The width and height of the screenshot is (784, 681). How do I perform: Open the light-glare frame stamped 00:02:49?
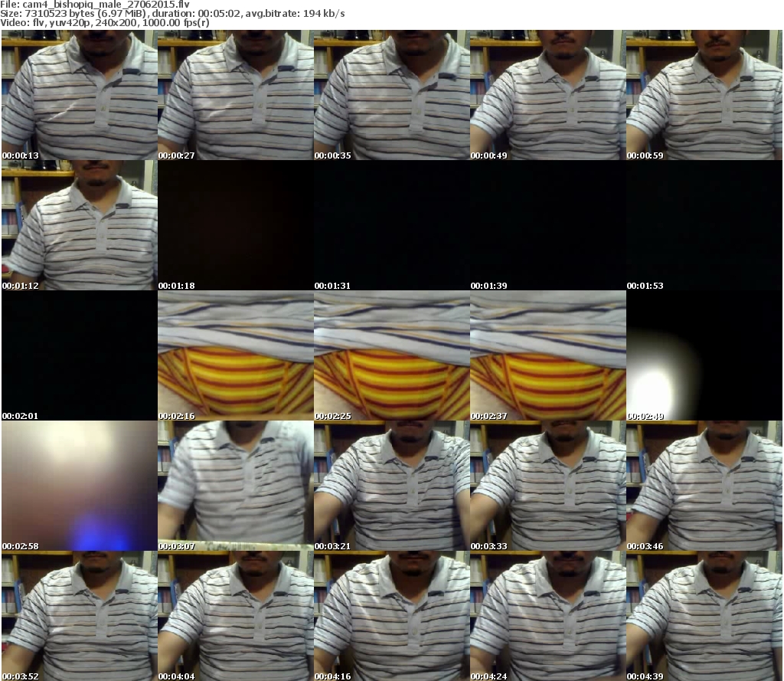click(704, 355)
